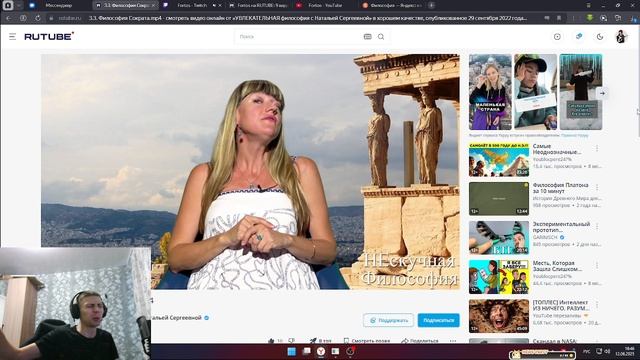640x360 pixels.
Task: Open OBS Studio from the taskbar
Action: (350, 351)
